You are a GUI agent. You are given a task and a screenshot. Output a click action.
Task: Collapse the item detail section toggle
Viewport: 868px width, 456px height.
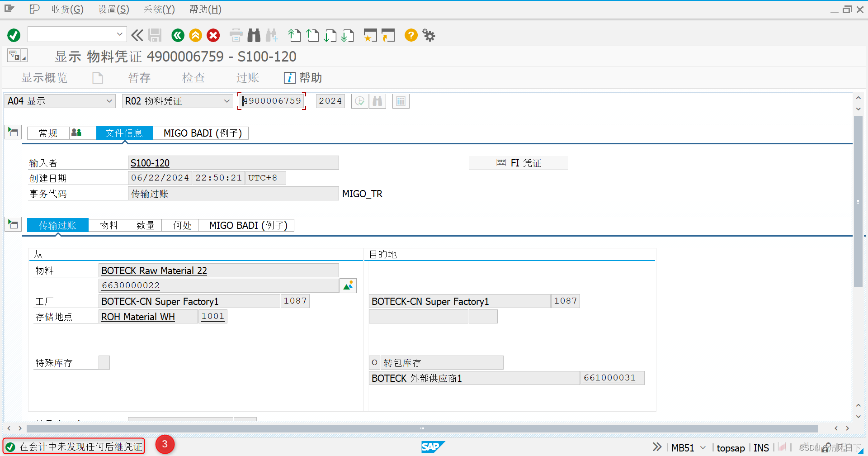[13, 224]
